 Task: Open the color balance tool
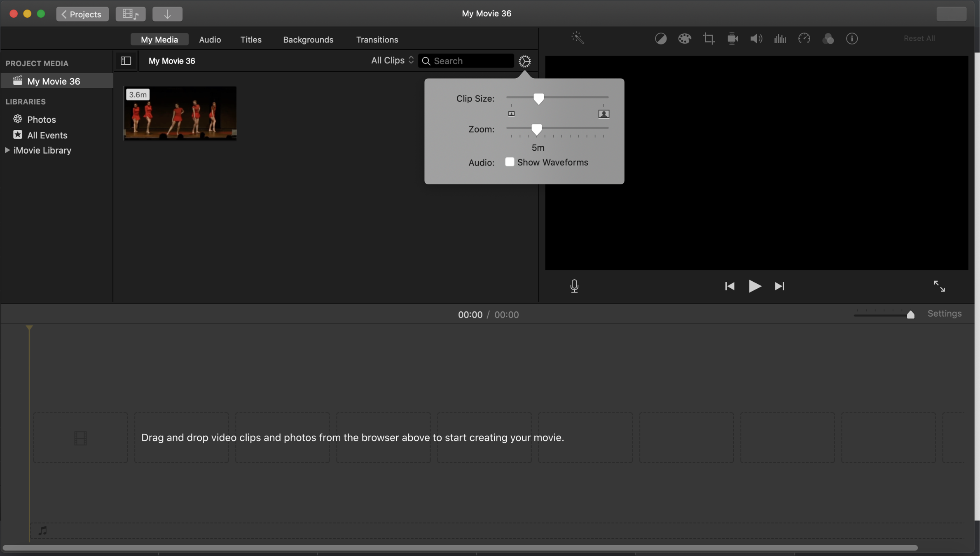point(661,39)
